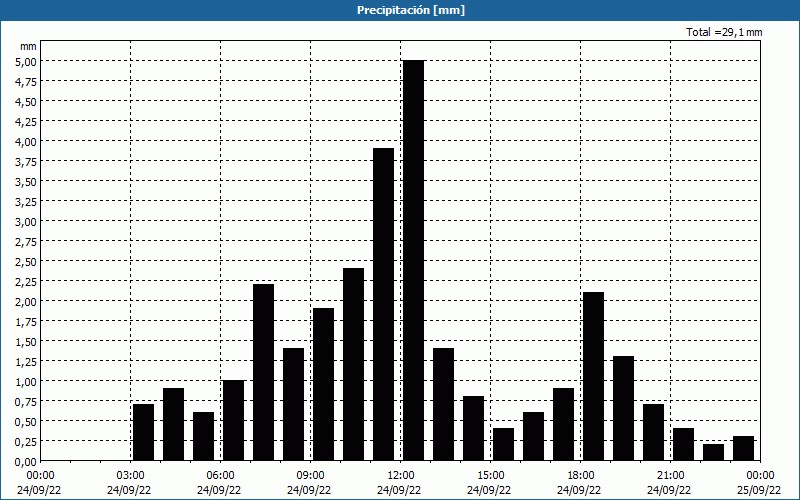Select the 1,00 mm bar starting at 06:00
The height and width of the screenshot is (500, 800).
pos(233,420)
